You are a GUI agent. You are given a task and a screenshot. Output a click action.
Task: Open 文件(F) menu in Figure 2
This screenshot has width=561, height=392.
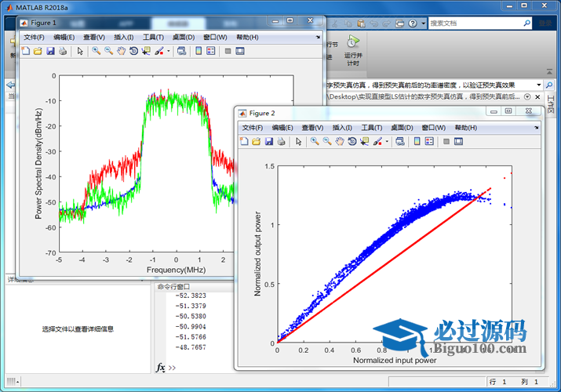pos(253,128)
